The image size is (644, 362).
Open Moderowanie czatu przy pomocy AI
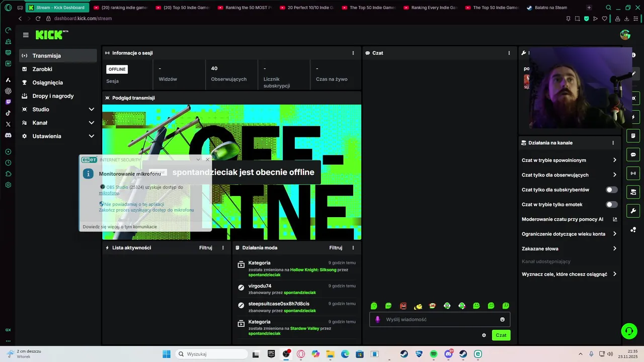pos(569,219)
